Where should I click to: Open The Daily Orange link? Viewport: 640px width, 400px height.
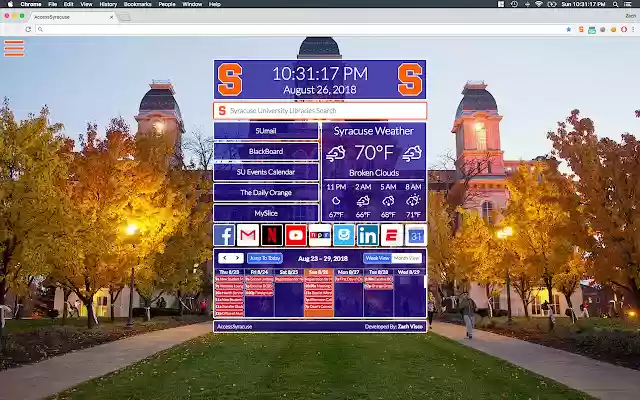[266, 193]
